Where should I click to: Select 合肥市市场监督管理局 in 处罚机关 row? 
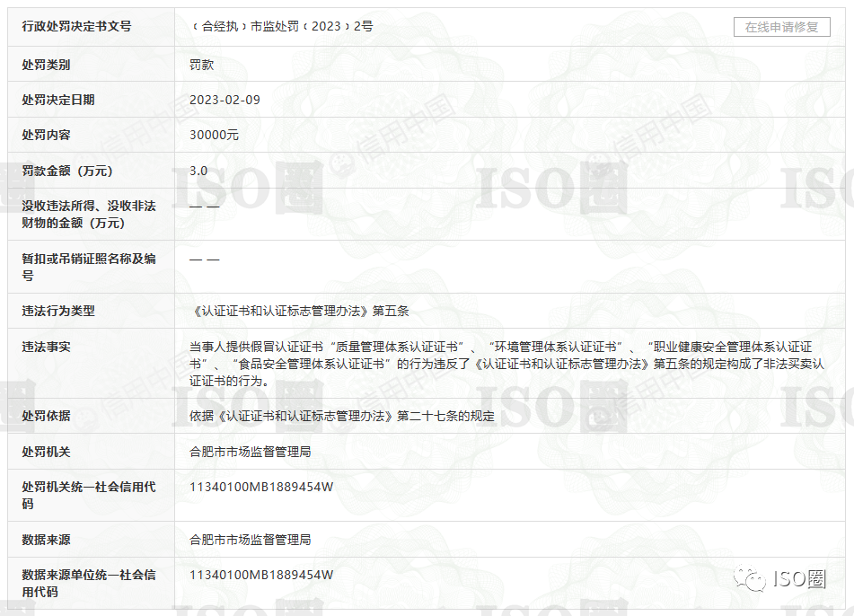(x=251, y=452)
